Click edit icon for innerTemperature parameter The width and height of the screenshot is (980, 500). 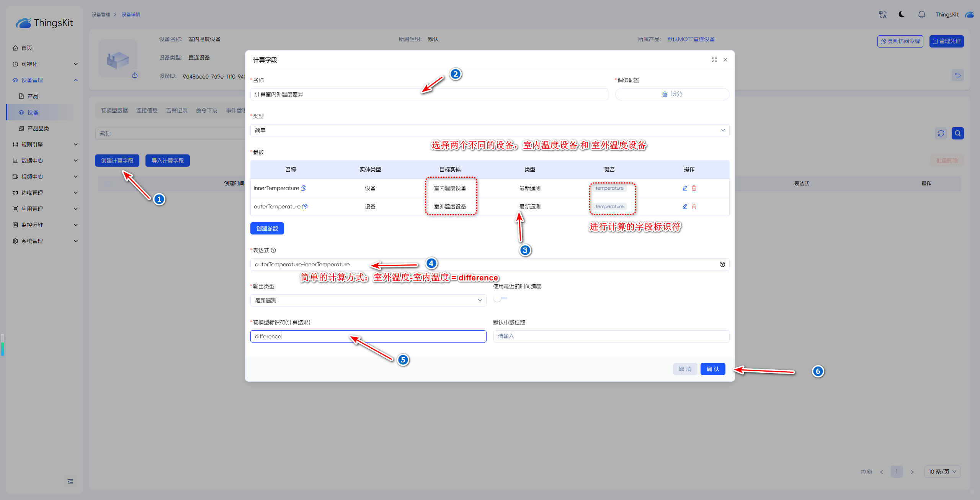pos(685,188)
